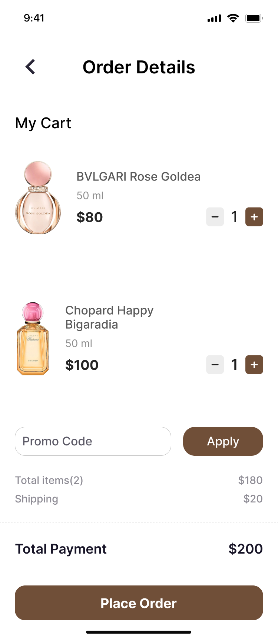This screenshot has width=278, height=644.
Task: Go back using the left chevron arrow
Action: click(x=30, y=67)
